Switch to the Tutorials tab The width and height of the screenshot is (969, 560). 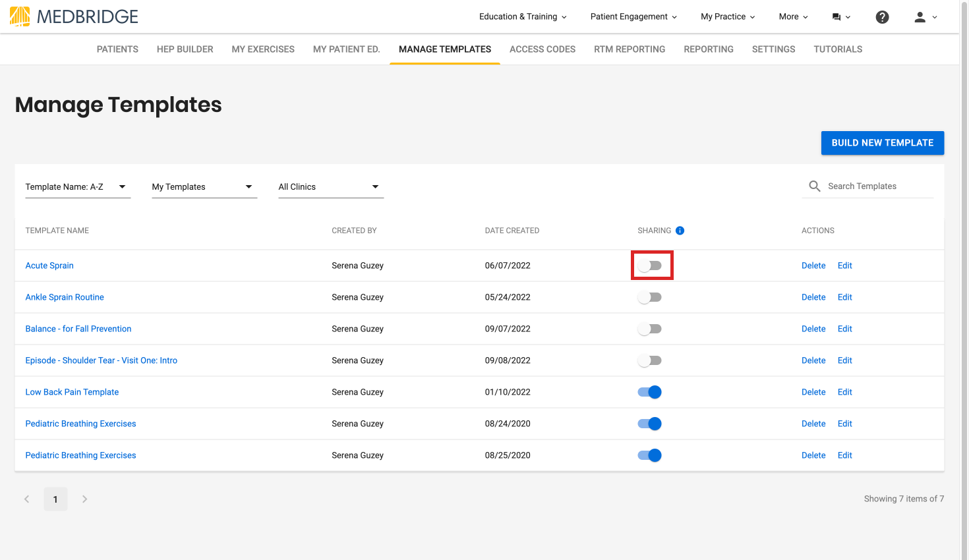tap(838, 49)
